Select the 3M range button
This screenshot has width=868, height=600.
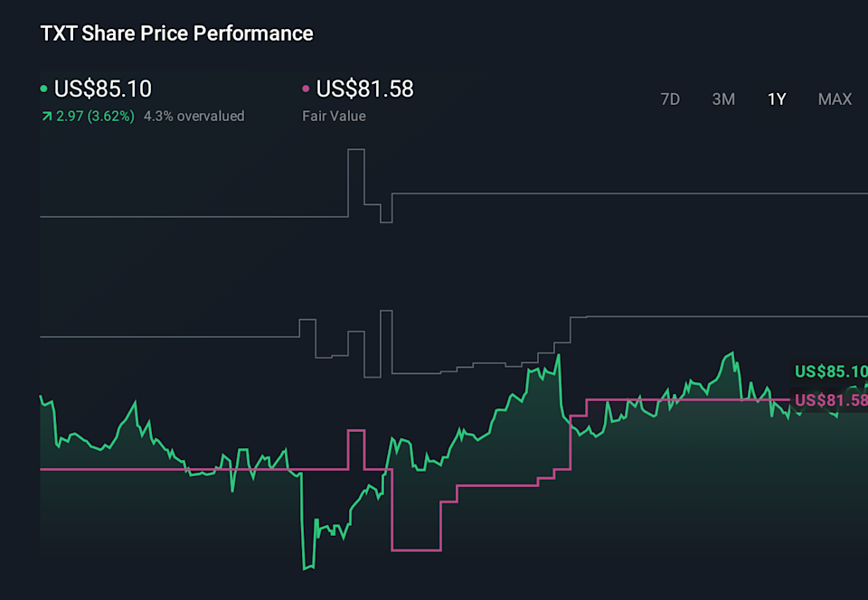pyautogui.click(x=723, y=99)
